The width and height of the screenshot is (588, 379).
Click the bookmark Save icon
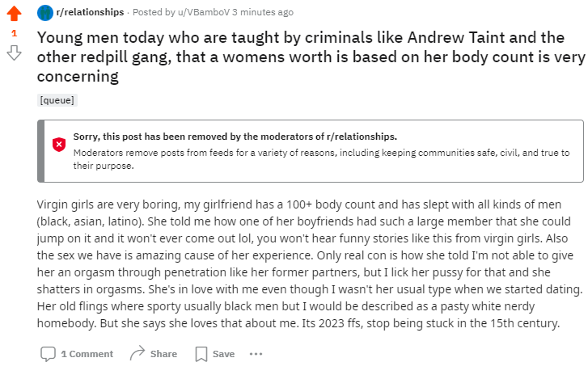coord(201,354)
